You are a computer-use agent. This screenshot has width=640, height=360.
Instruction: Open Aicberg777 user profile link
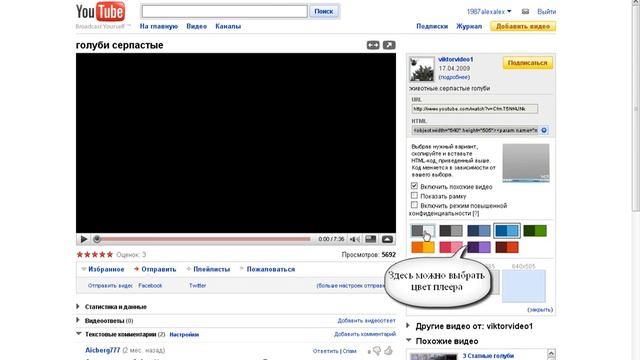pos(102,350)
